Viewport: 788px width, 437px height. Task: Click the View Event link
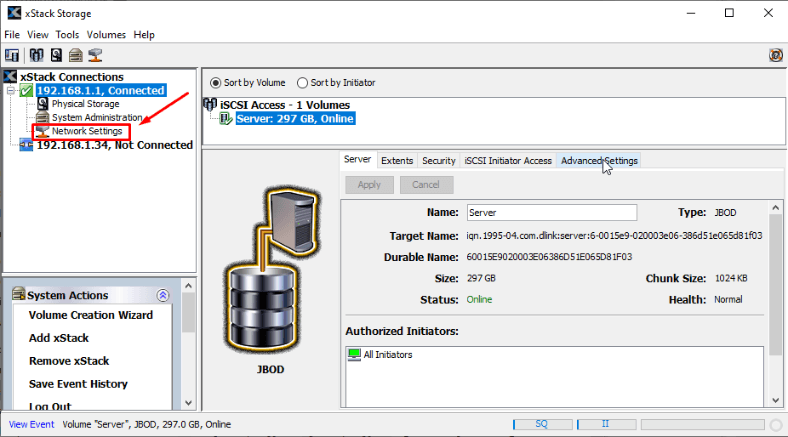click(31, 424)
